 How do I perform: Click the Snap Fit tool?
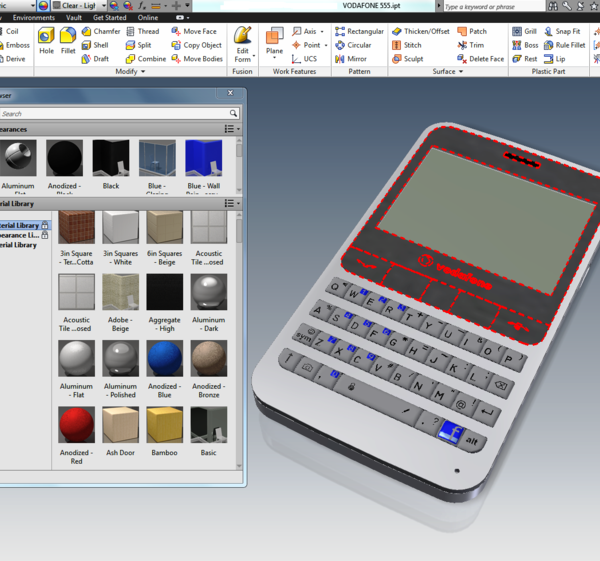point(562,31)
